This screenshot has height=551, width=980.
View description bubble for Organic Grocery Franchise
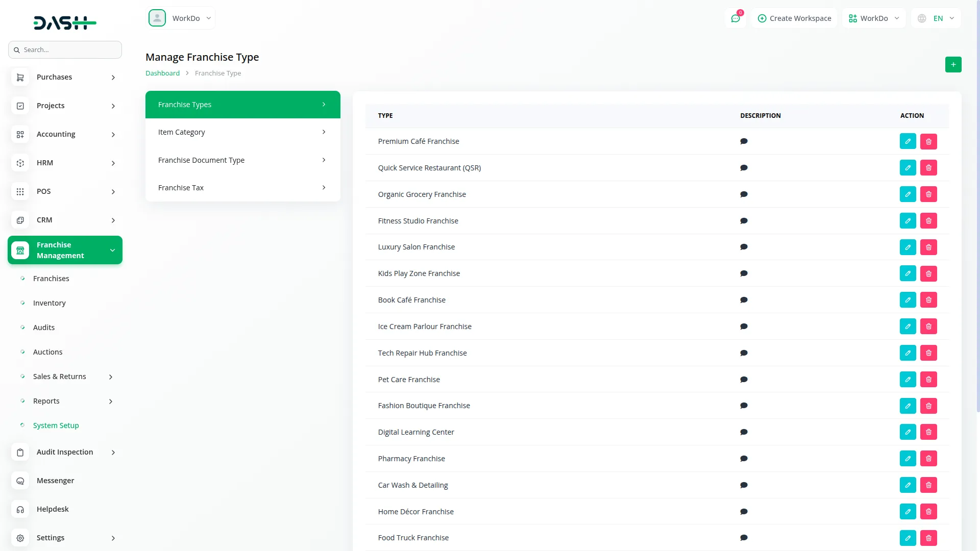click(x=744, y=194)
